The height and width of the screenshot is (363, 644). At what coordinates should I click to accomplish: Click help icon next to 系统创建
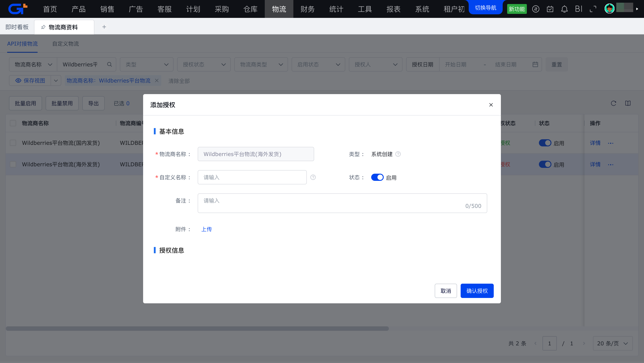pos(398,154)
